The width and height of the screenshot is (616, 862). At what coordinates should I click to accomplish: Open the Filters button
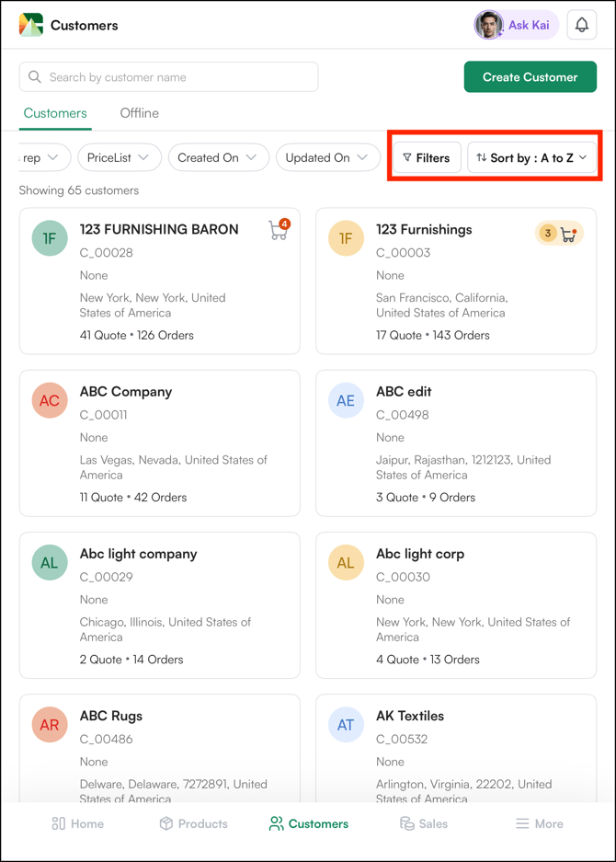tap(427, 157)
